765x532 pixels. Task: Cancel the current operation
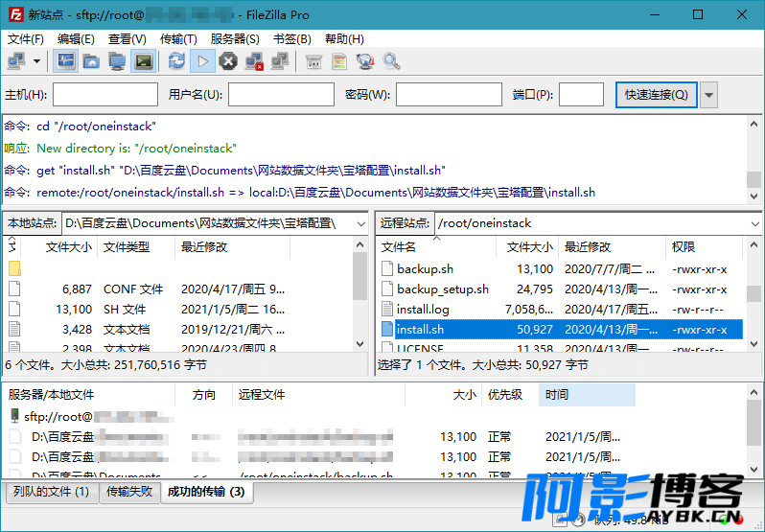click(228, 61)
